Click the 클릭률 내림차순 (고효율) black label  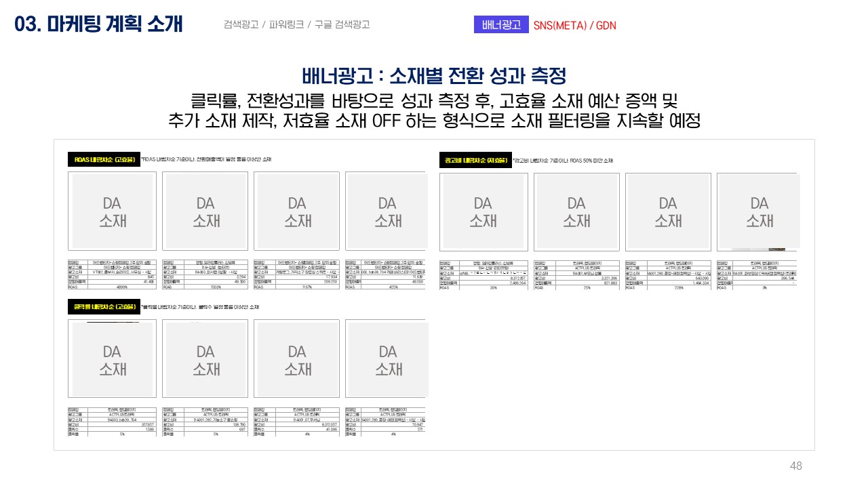point(103,308)
